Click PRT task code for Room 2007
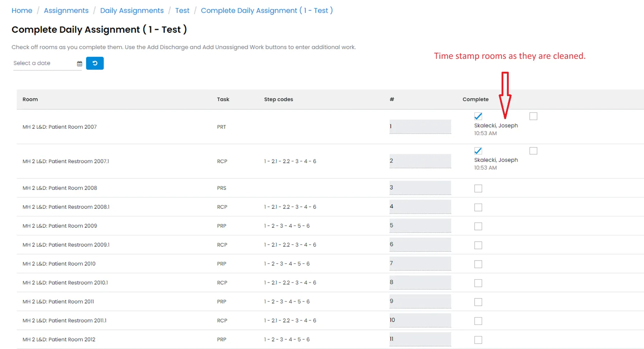The image size is (644, 349). click(221, 127)
